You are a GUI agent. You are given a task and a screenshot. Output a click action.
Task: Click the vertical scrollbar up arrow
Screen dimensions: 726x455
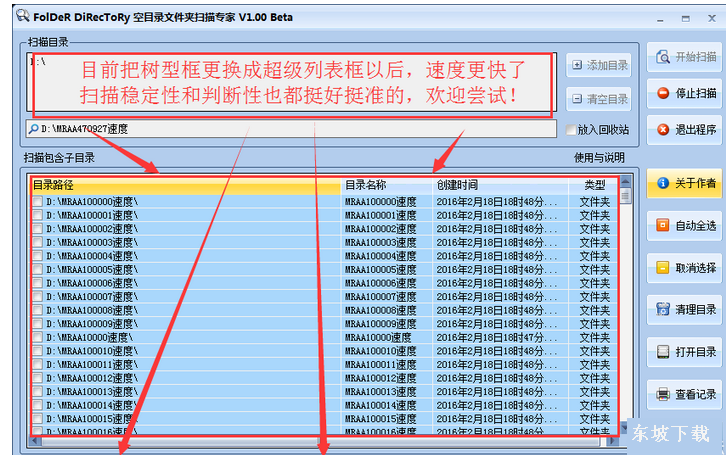tap(626, 182)
